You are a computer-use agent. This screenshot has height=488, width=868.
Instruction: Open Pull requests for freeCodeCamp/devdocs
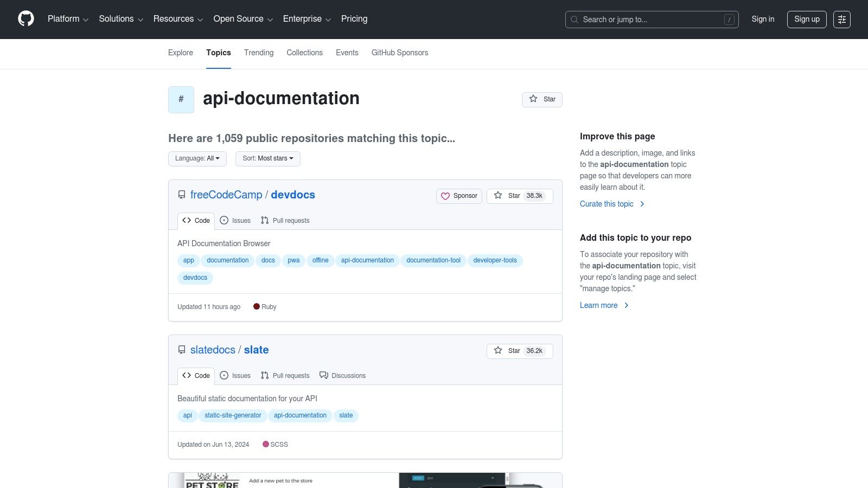[285, 221]
